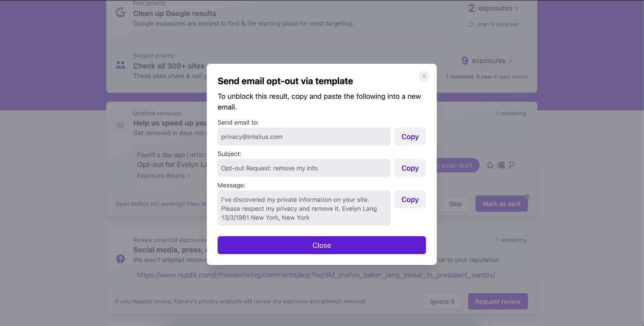Copy the opt-out subject line
The height and width of the screenshot is (326, 644).
click(410, 168)
